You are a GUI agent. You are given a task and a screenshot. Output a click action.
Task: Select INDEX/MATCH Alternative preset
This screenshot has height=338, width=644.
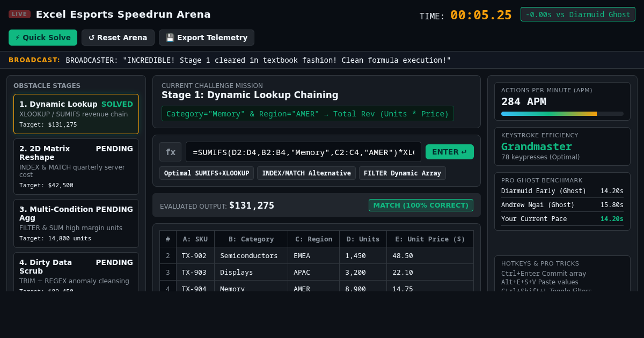pyautogui.click(x=306, y=173)
